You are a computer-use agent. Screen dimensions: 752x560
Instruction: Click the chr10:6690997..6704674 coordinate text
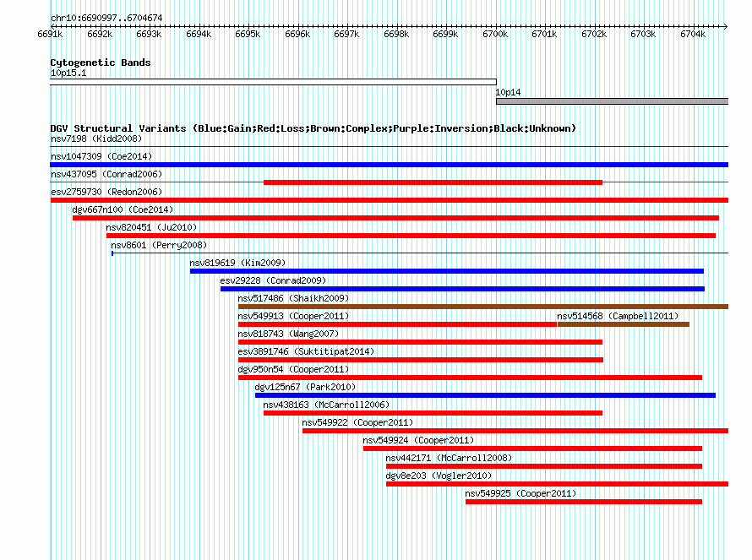pyautogui.click(x=106, y=19)
